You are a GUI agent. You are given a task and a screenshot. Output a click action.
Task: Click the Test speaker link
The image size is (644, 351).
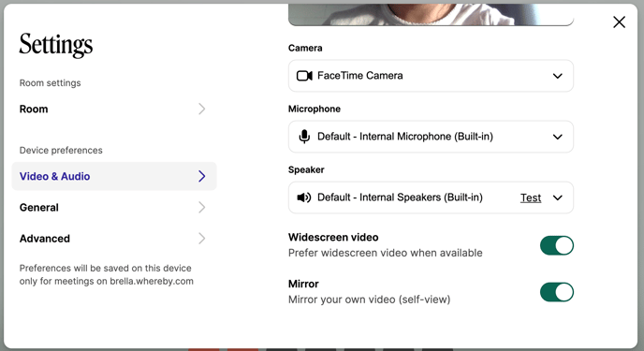[x=531, y=197]
